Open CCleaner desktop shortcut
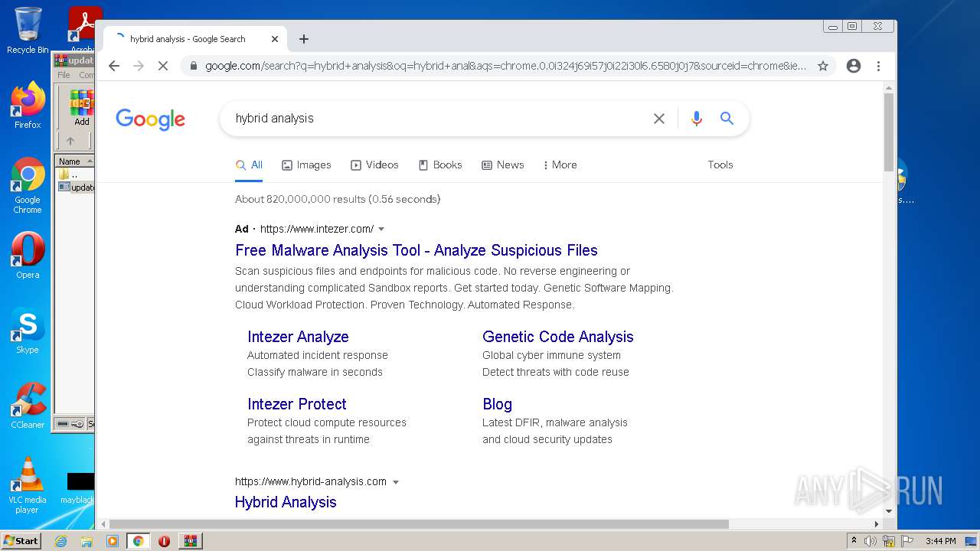Image resolution: width=980 pixels, height=551 pixels. pos(28,406)
